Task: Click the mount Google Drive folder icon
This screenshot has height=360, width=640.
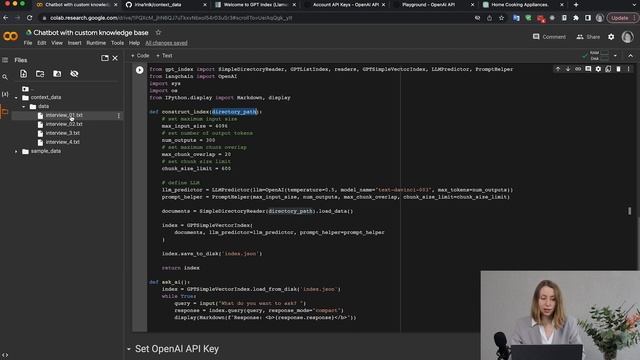Action: [57, 74]
